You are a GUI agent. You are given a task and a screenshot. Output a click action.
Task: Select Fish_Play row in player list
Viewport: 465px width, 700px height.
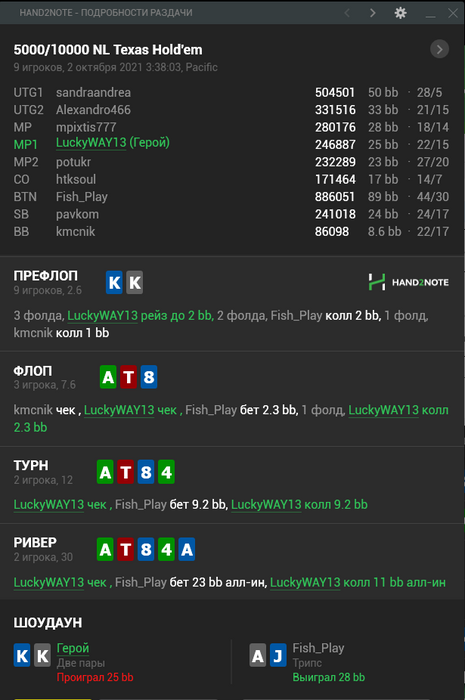(x=231, y=197)
